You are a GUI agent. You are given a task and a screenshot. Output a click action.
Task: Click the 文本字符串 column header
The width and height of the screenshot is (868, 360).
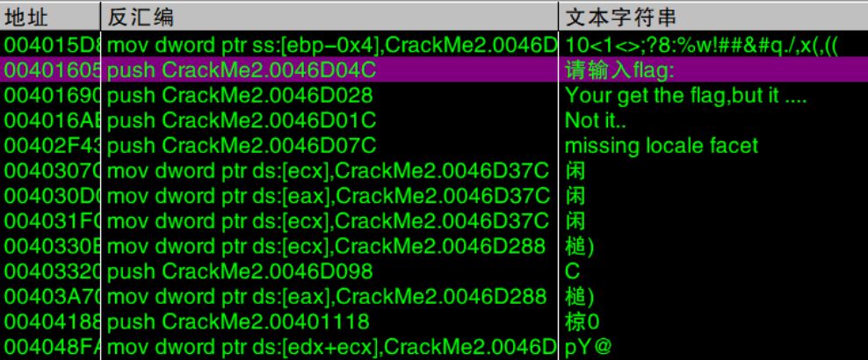pos(713,18)
